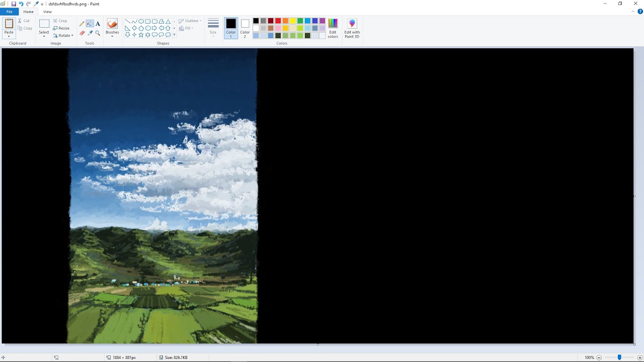Select the Magnifier tool
This screenshot has width=644, height=362.
click(x=98, y=33)
